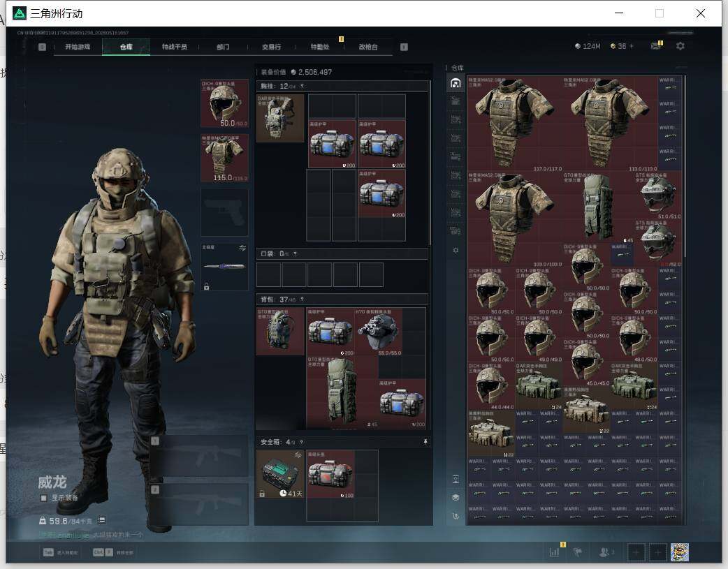Switch to the 特战干员 tab
728x569 pixels.
click(175, 47)
